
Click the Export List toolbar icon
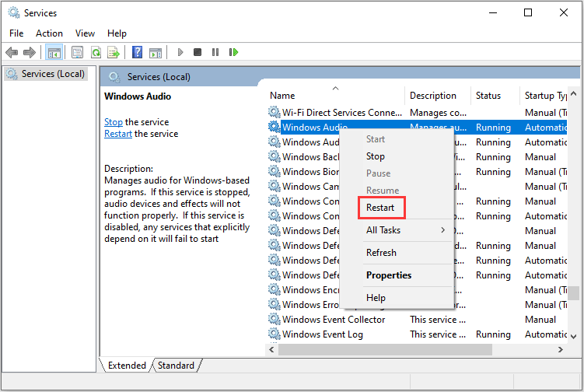tap(114, 52)
